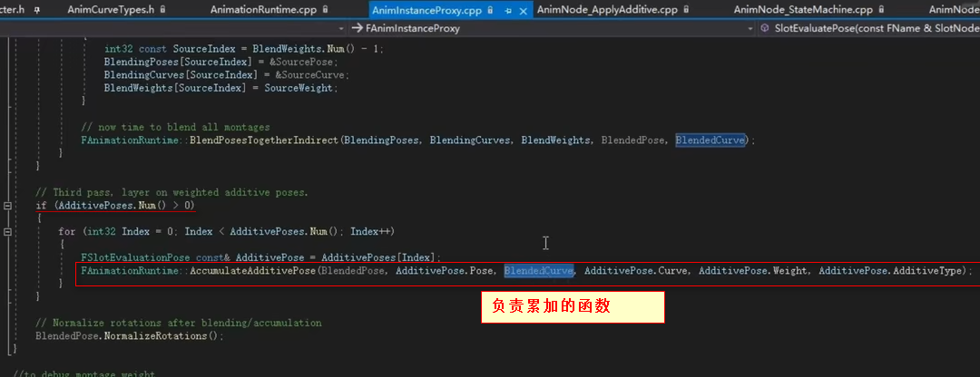Select the AnimNode_ApplyAdditive.cpp tab

coord(607,10)
